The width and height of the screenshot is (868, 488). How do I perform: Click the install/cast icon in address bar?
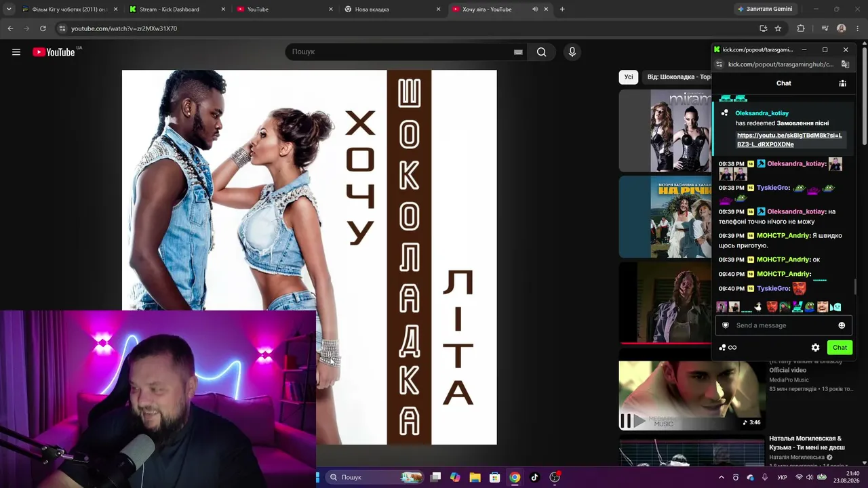pos(763,28)
